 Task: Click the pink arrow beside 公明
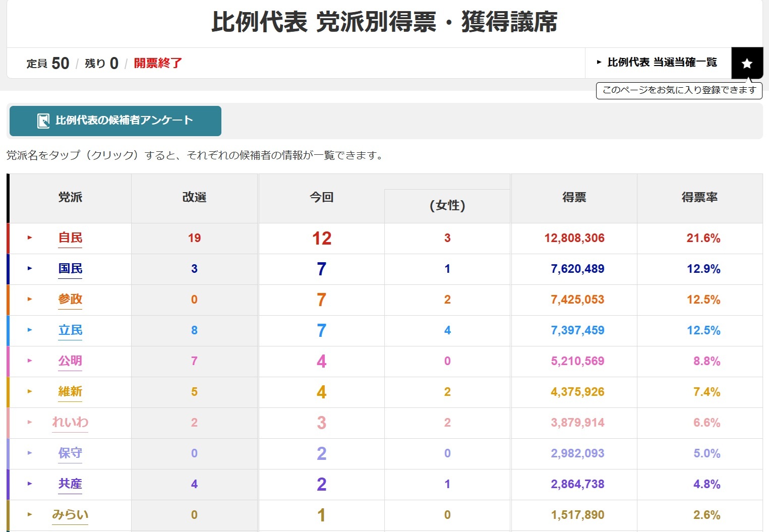click(30, 361)
